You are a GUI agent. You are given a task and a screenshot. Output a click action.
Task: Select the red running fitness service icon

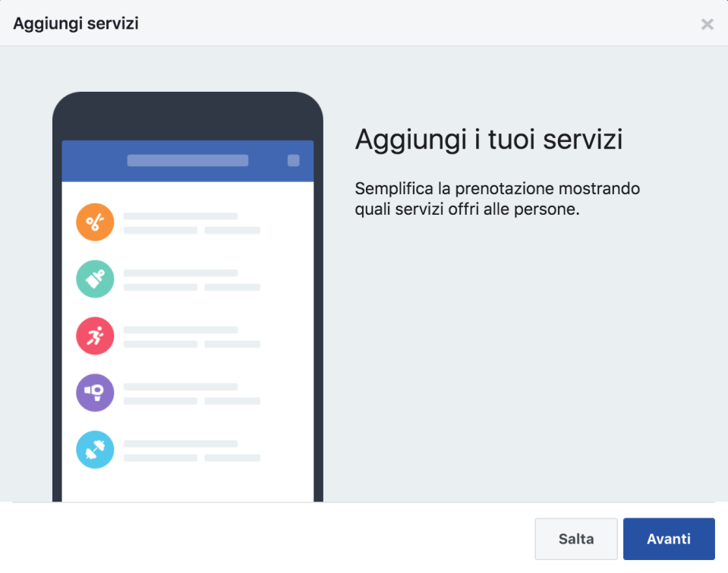[x=95, y=335]
